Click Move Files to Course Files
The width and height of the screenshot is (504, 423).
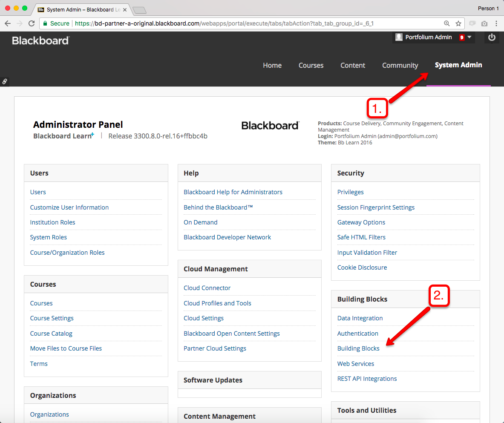pos(66,348)
